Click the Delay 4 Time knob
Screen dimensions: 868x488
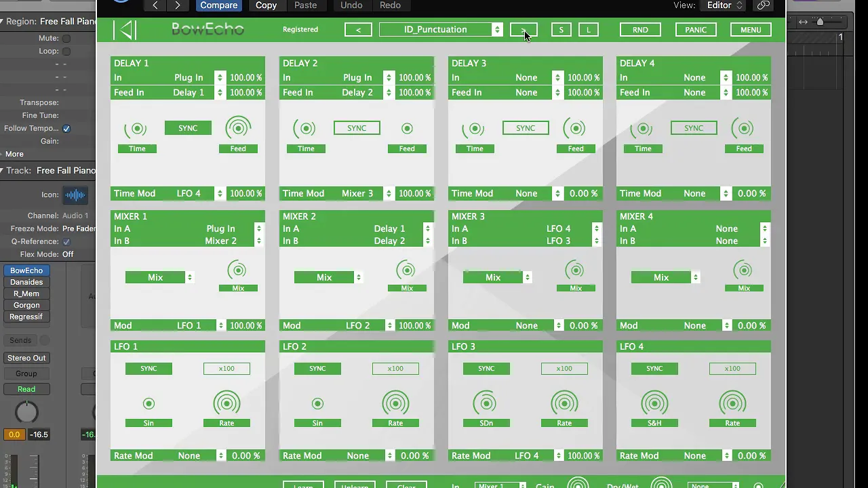tap(642, 128)
